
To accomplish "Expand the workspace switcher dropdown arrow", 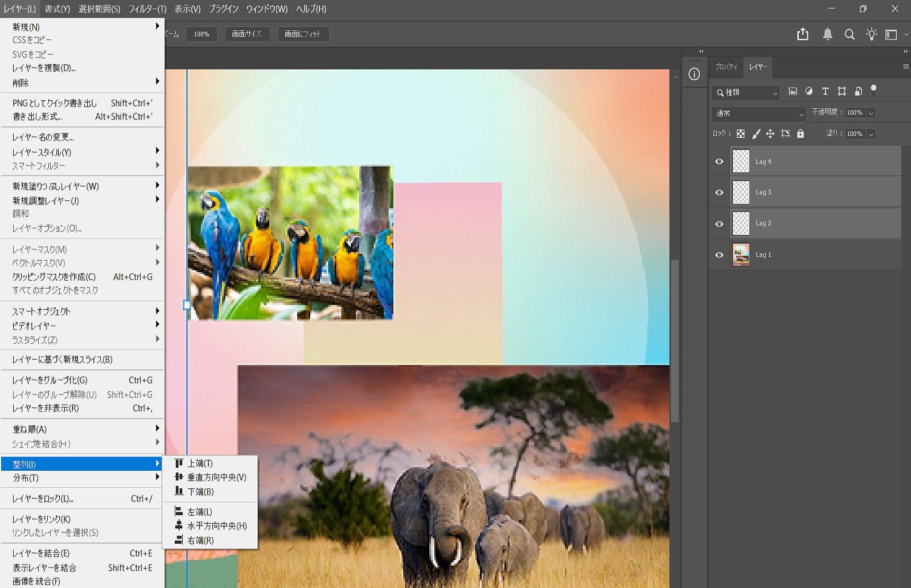I will point(906,35).
